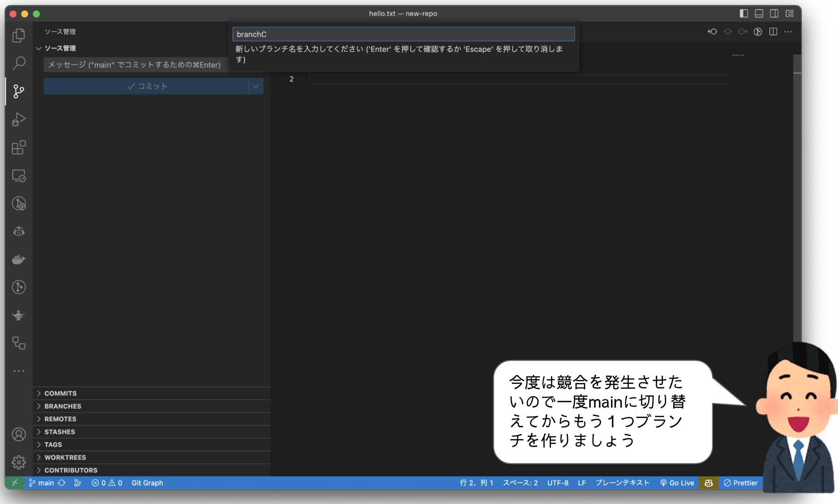Image resolution: width=838 pixels, height=504 pixels.
Task: Open the Git Graph view icon
Action: coord(19,287)
